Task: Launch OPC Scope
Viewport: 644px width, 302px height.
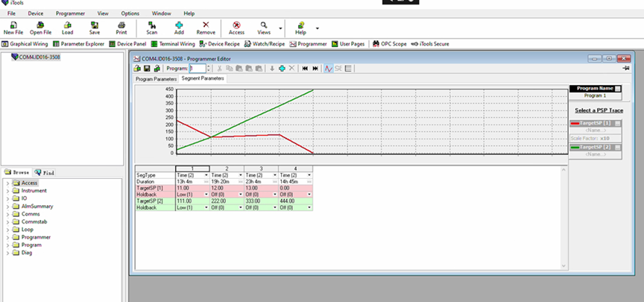Action: click(x=389, y=44)
